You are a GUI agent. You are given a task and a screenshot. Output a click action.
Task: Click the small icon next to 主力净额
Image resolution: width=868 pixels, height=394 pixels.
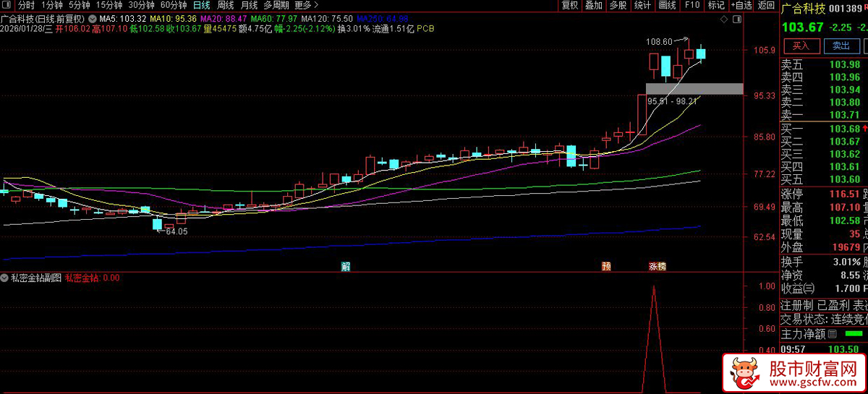832,334
